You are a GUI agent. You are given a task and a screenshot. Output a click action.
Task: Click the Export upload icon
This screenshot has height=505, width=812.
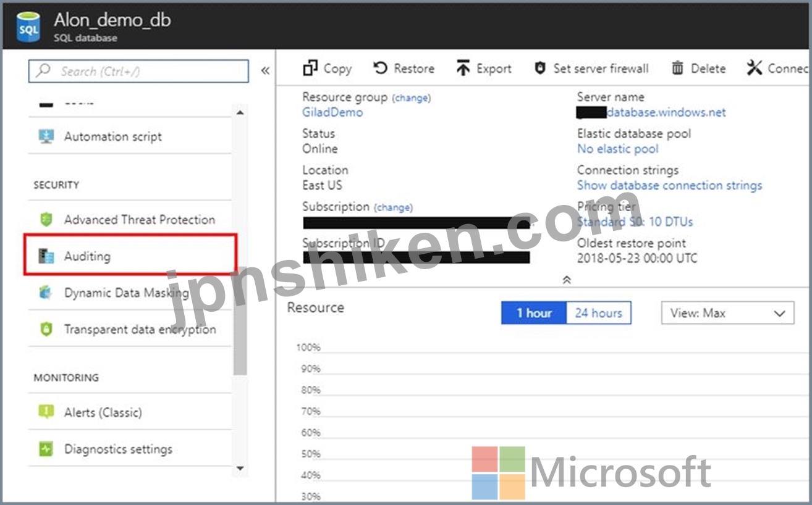(x=463, y=68)
